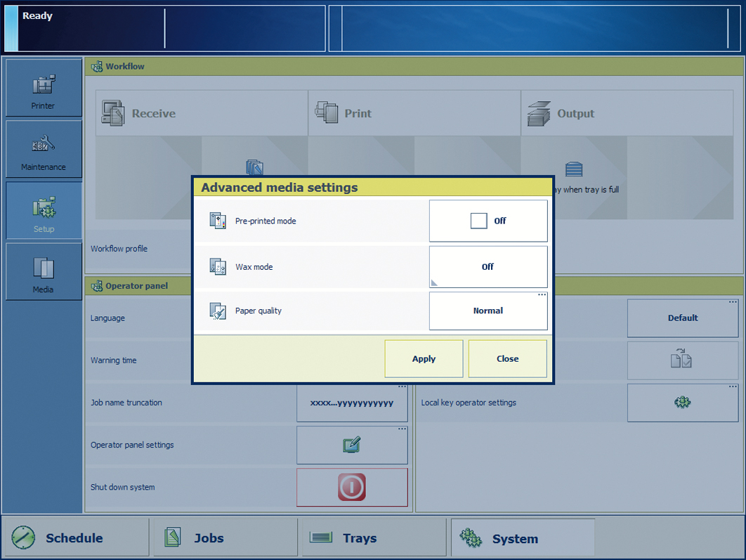Open the Maintenance wrench section
Viewport: 746px width, 560px height.
point(44,150)
